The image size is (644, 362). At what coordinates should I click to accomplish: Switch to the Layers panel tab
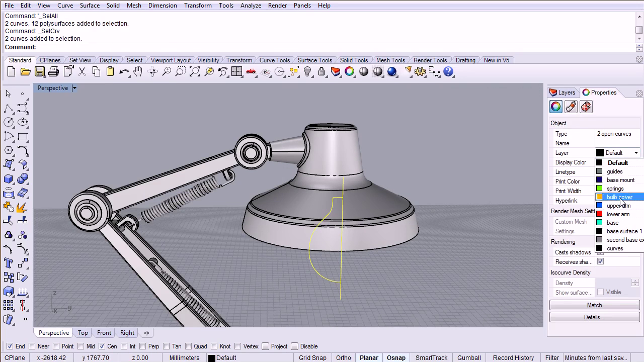562,93
